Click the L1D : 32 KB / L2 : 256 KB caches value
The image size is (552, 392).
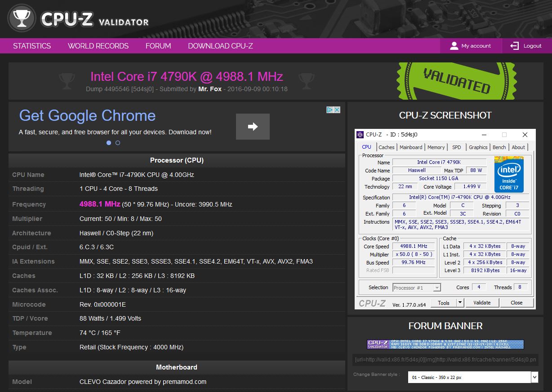[x=137, y=276]
